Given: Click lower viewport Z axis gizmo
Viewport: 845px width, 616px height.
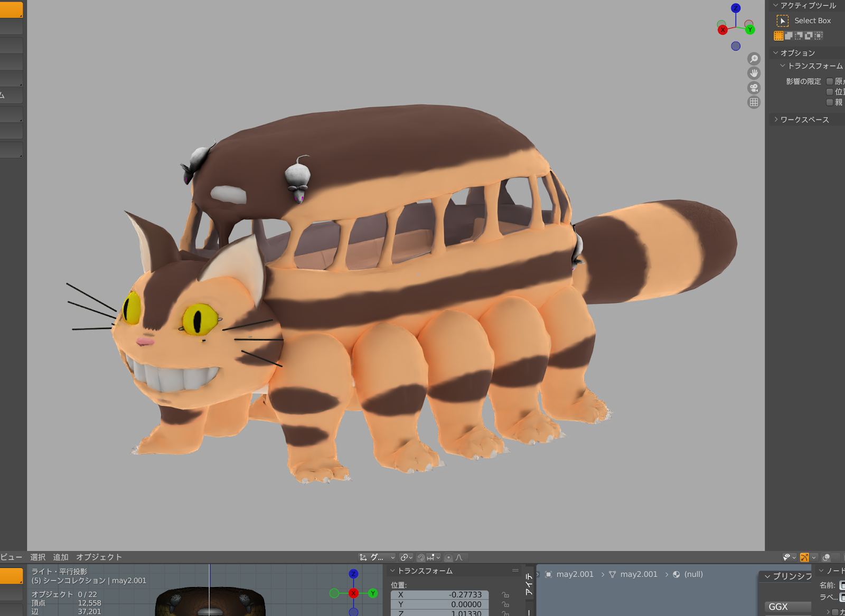Looking at the screenshot, I should [x=353, y=574].
